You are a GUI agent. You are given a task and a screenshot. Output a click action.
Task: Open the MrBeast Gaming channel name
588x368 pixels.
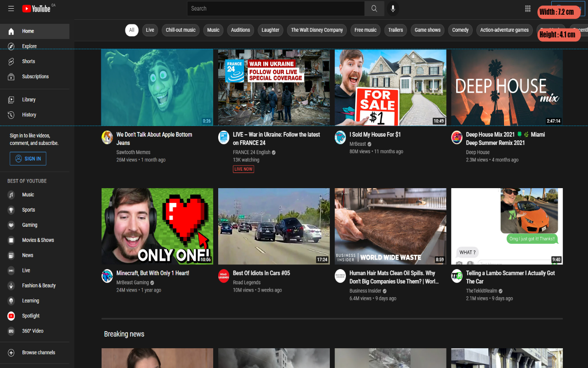tap(133, 283)
